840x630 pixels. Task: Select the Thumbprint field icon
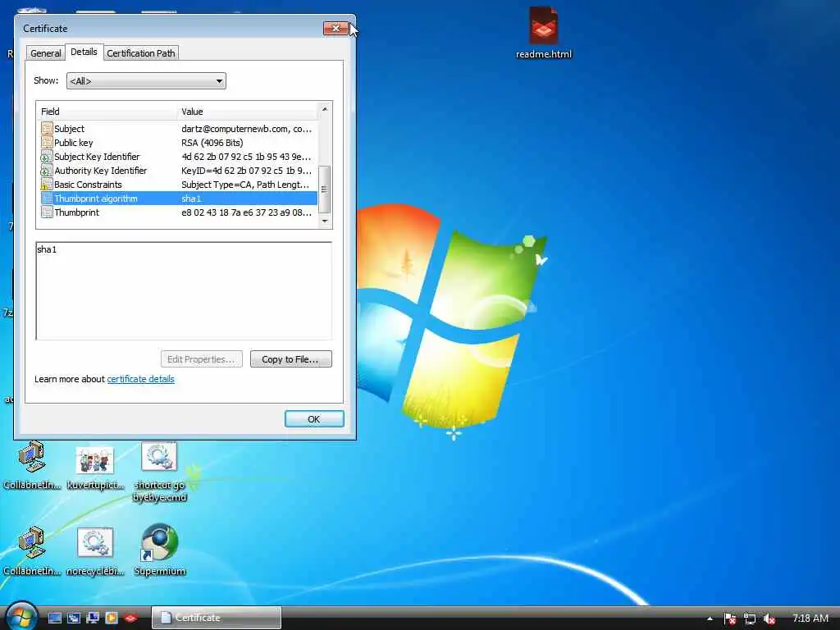pyautogui.click(x=47, y=212)
